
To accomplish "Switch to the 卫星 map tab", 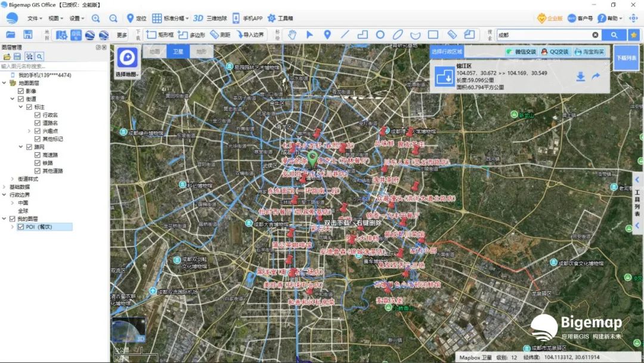I will [178, 51].
